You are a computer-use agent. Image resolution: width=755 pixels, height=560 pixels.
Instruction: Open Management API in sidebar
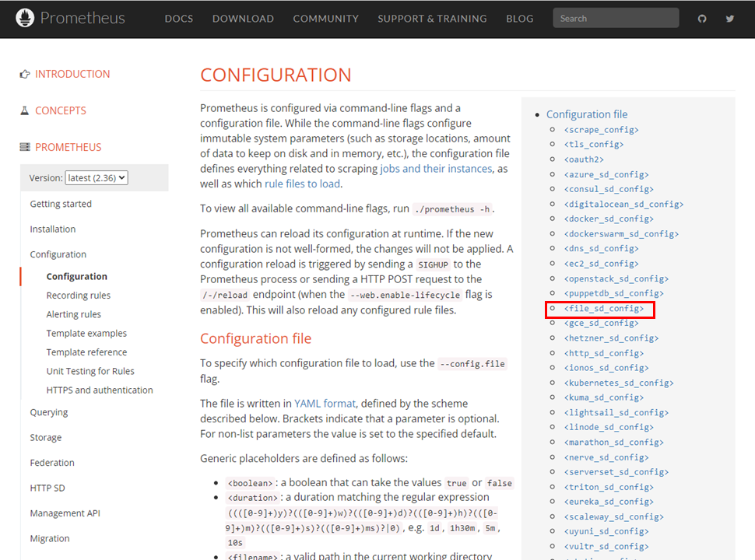tap(65, 513)
